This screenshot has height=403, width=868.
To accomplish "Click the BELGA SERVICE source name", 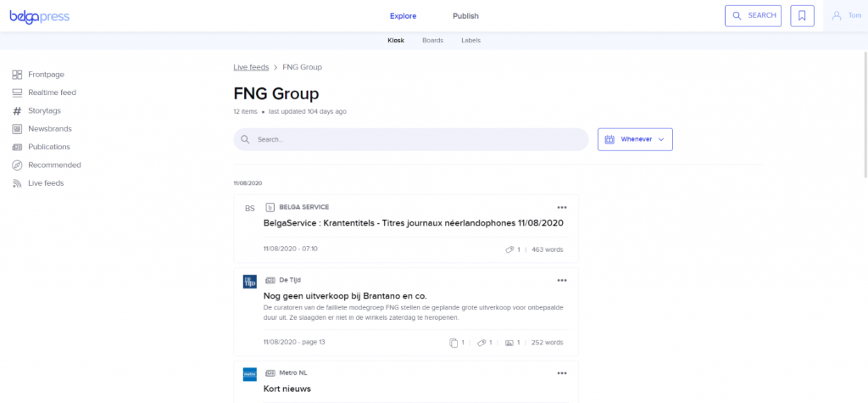I will (304, 207).
